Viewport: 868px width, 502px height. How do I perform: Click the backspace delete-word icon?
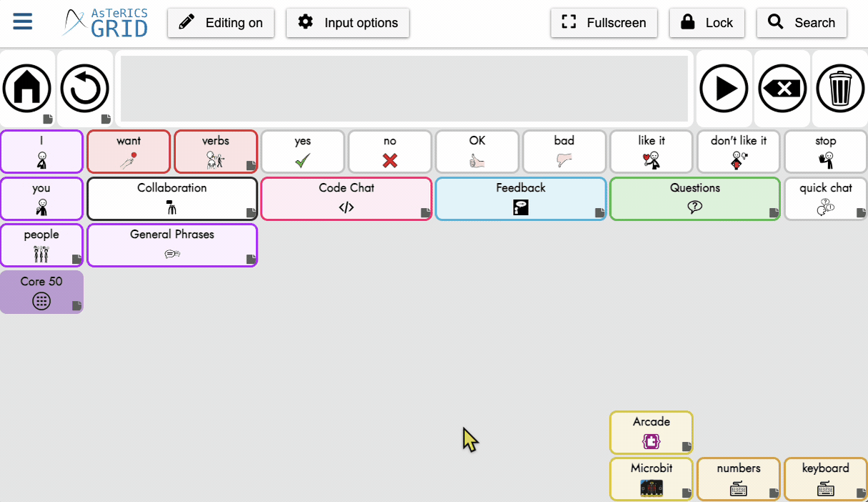point(782,89)
